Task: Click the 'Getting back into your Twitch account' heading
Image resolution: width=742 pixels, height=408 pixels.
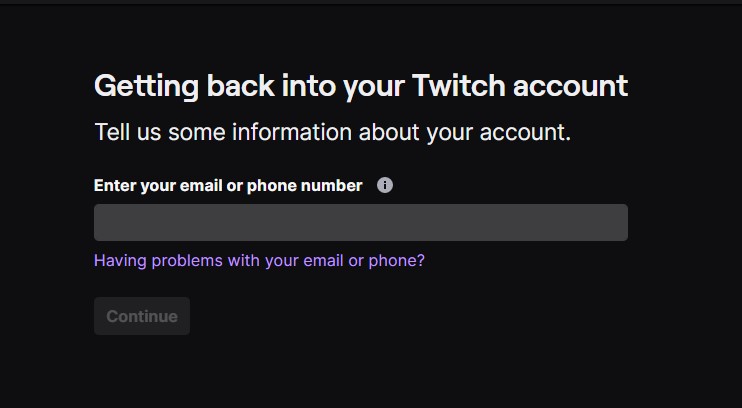Action: pos(360,86)
